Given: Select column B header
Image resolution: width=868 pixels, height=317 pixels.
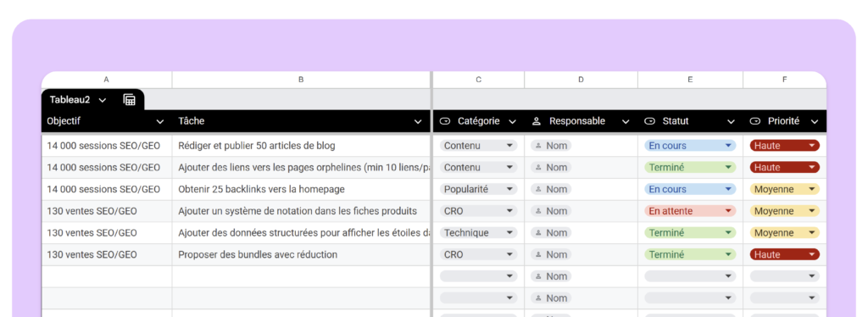Looking at the screenshot, I should (301, 80).
